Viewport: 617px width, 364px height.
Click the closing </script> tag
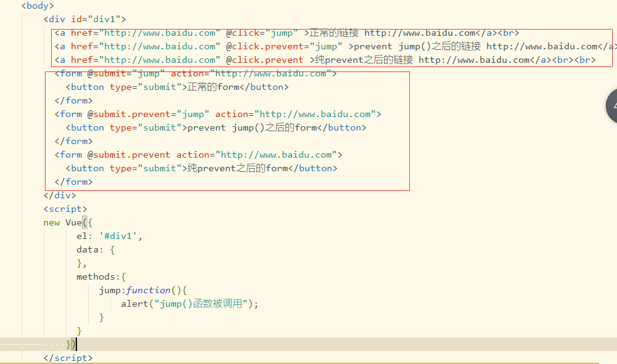click(68, 358)
